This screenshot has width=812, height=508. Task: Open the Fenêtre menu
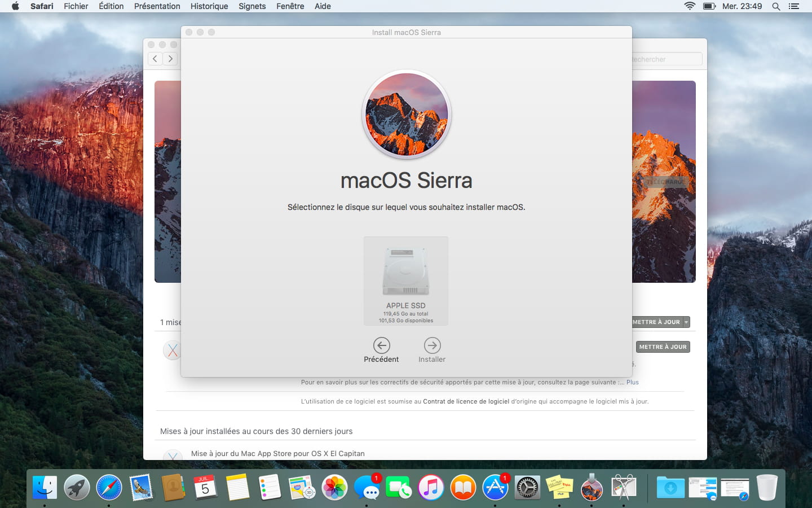290,6
